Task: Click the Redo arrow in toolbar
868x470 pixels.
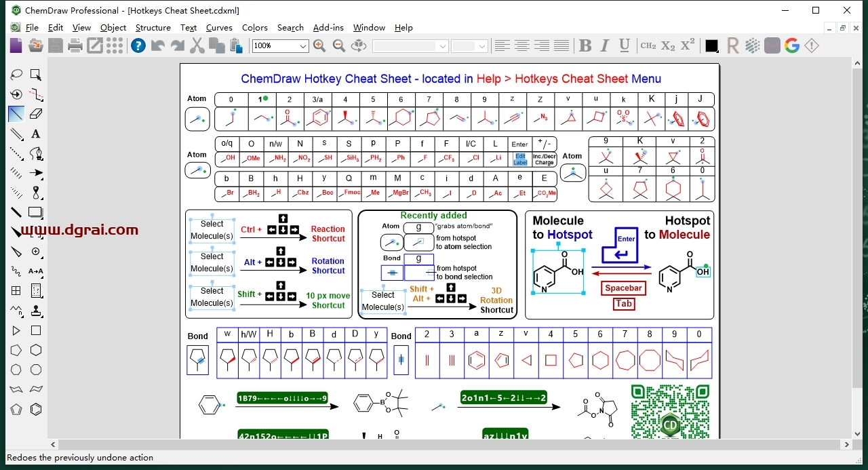Action: pyautogui.click(x=178, y=45)
